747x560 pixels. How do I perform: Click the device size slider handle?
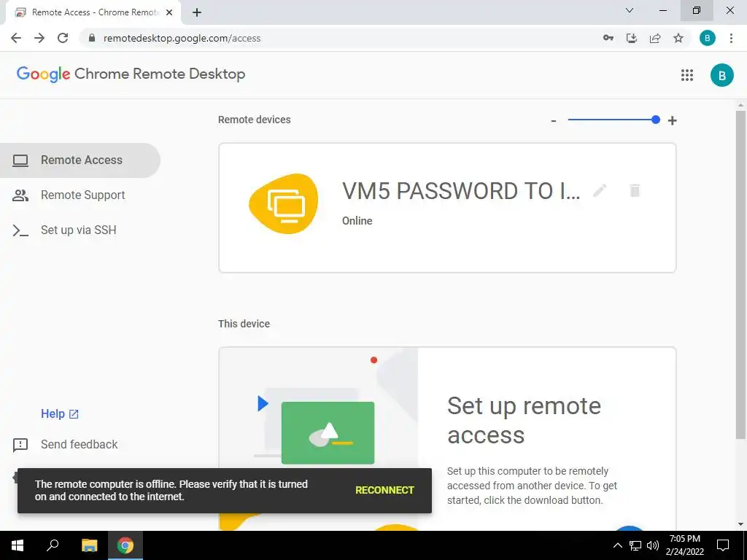click(656, 120)
